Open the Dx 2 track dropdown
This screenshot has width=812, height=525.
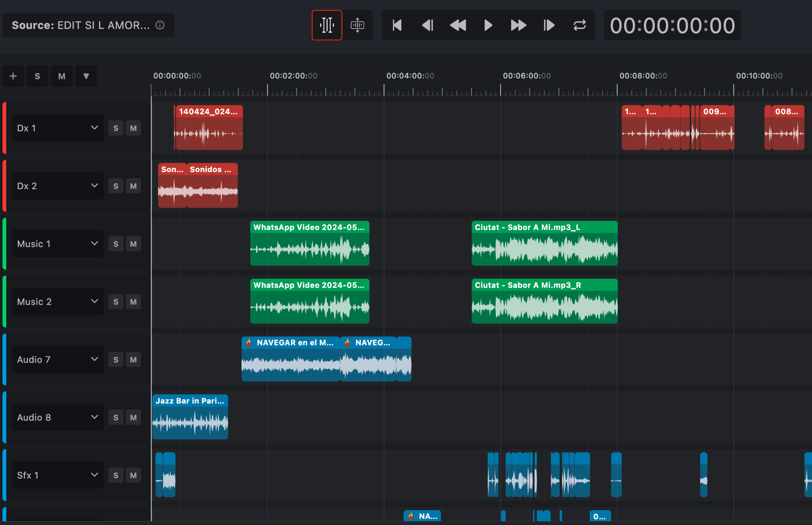(94, 186)
